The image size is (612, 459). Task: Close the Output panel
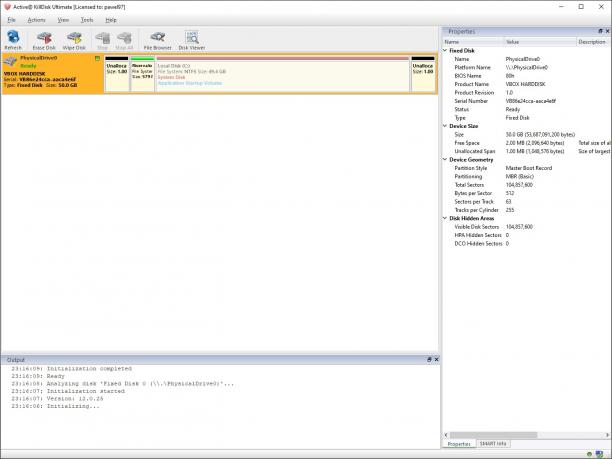coord(436,359)
